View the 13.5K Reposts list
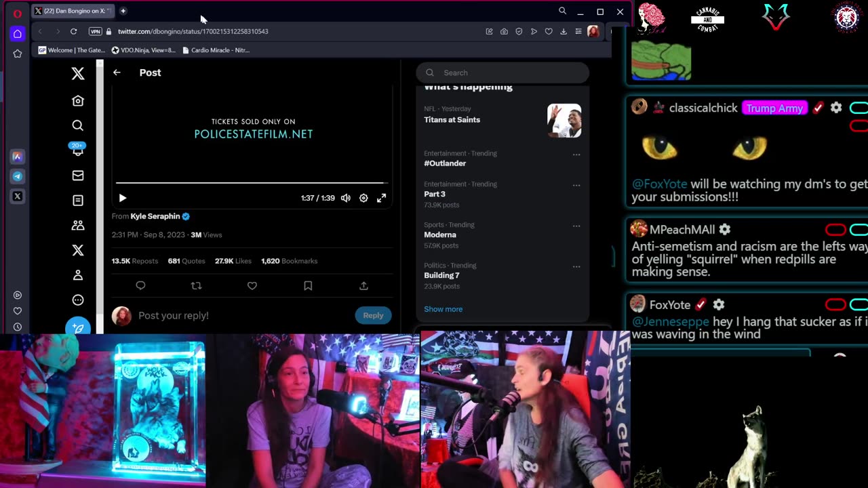 [x=135, y=261]
